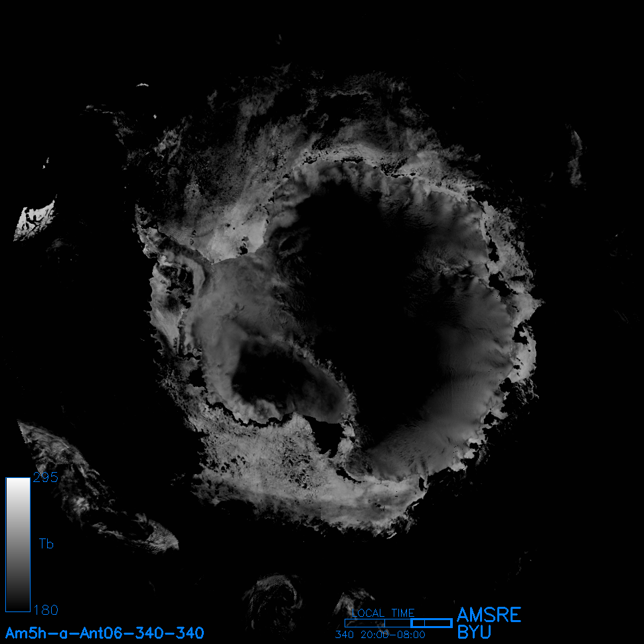Click the 295 maximum scale label
This screenshot has height=644, width=644.
click(45, 478)
